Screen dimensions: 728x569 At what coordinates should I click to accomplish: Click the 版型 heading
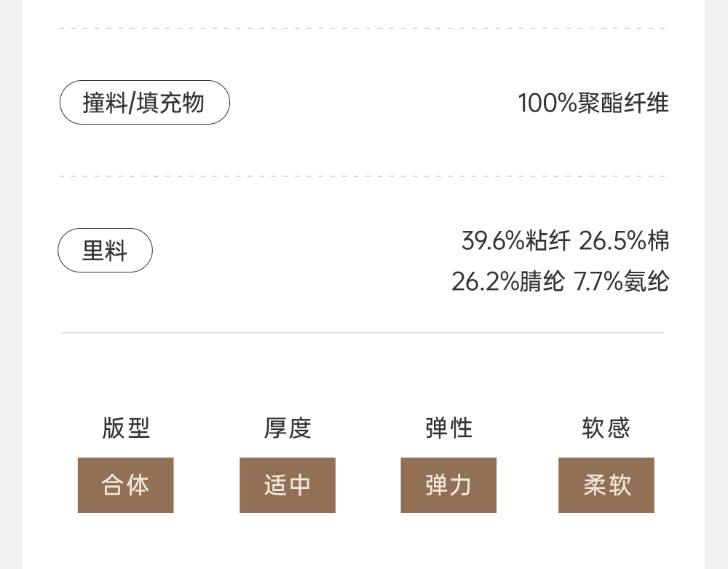pyautogui.click(x=126, y=428)
